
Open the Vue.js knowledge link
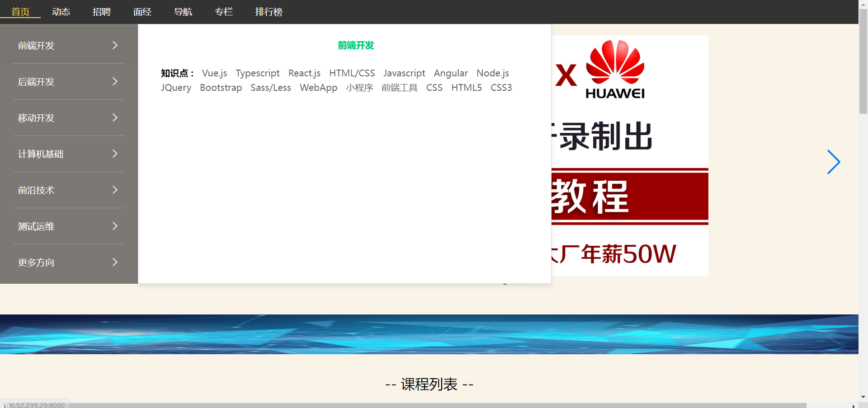214,73
